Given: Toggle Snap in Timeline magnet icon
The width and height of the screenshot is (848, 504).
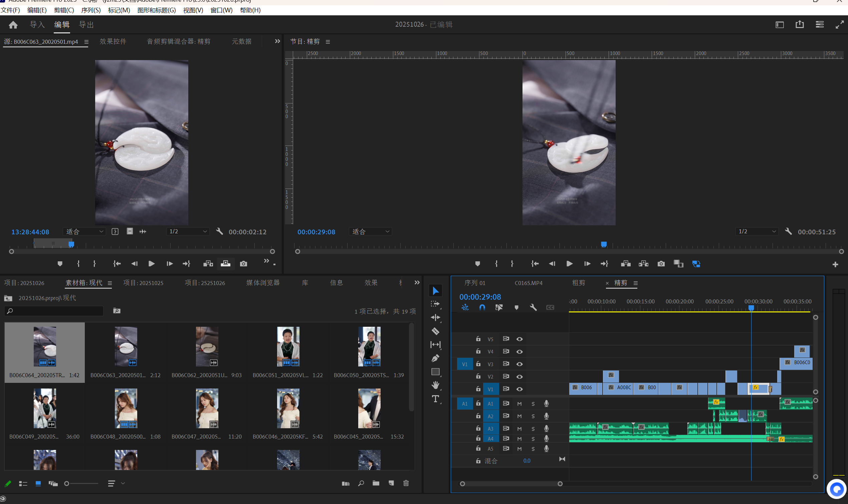Looking at the screenshot, I should click(x=482, y=307).
